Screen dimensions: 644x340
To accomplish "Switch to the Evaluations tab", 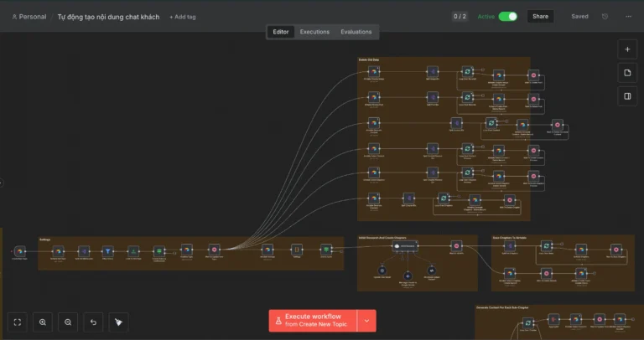I will pyautogui.click(x=356, y=32).
